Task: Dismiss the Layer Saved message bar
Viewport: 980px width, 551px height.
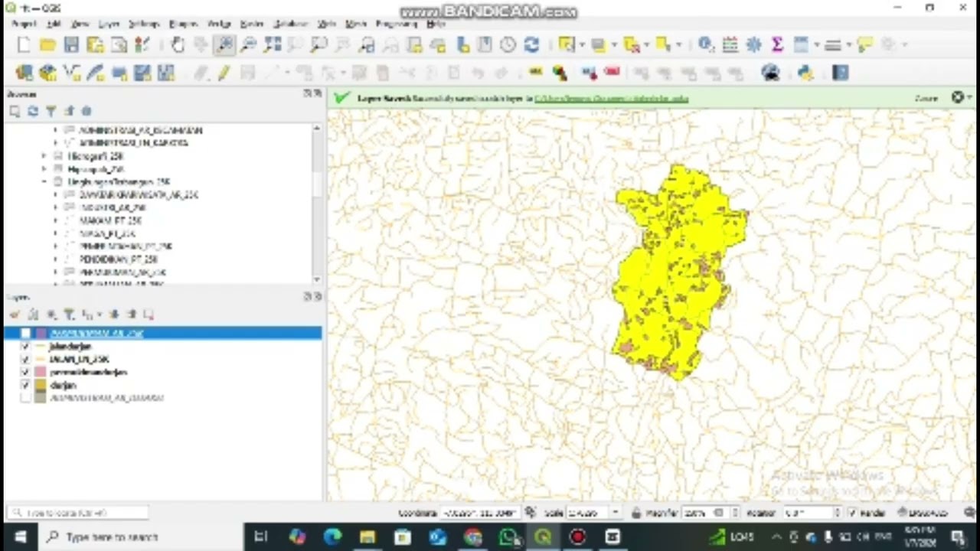Action: [x=958, y=97]
